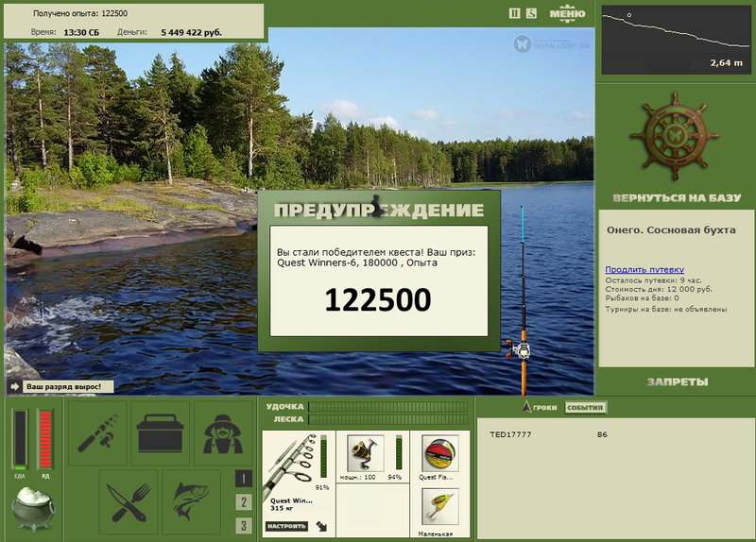Open the fish keepnet icon

pyautogui.click(x=191, y=502)
